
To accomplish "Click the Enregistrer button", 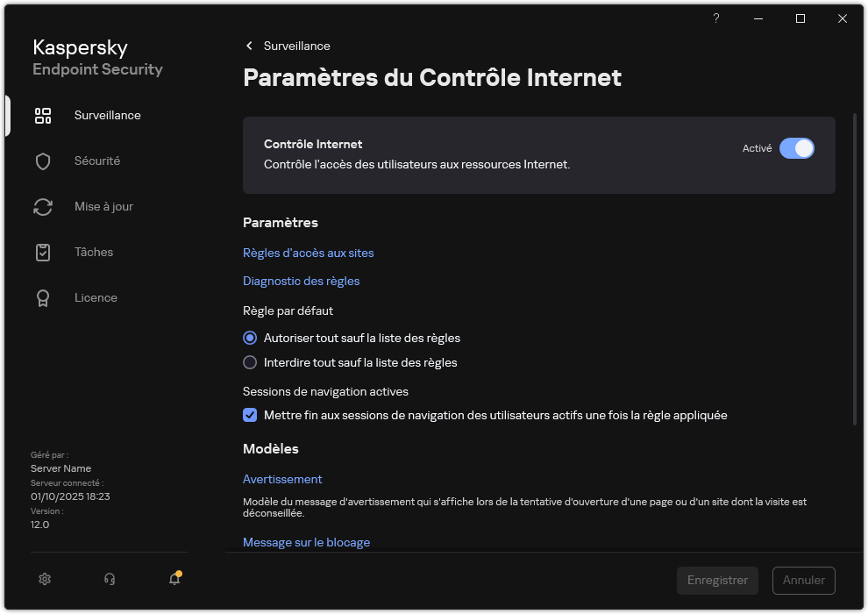I will [x=717, y=580].
